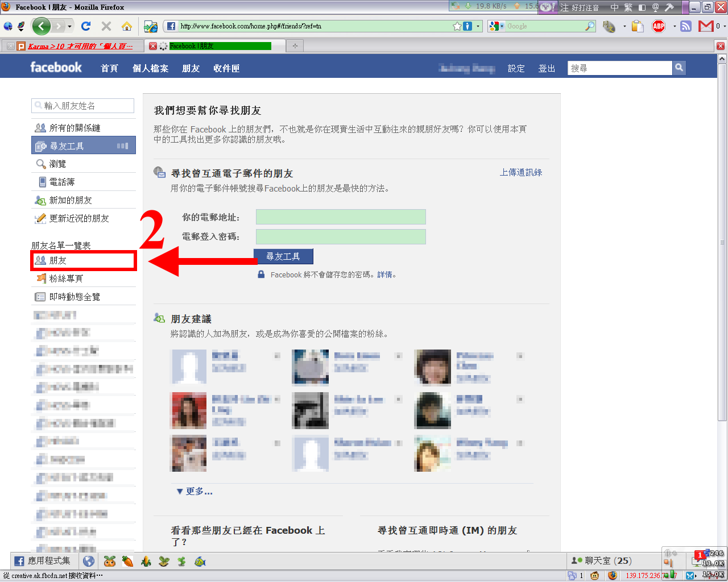The height and width of the screenshot is (582, 728).
Task: Open 更新近況的朋友 in the sidebar
Action: (x=84, y=218)
